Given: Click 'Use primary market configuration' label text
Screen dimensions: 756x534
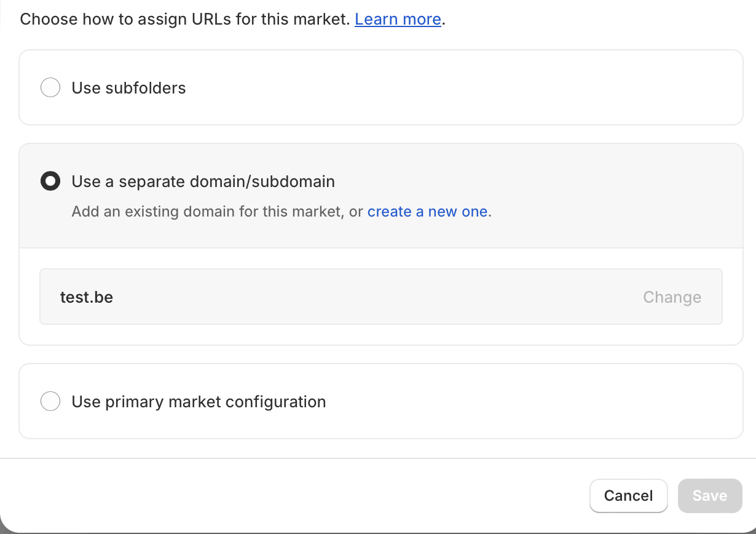Looking at the screenshot, I should (x=199, y=402).
